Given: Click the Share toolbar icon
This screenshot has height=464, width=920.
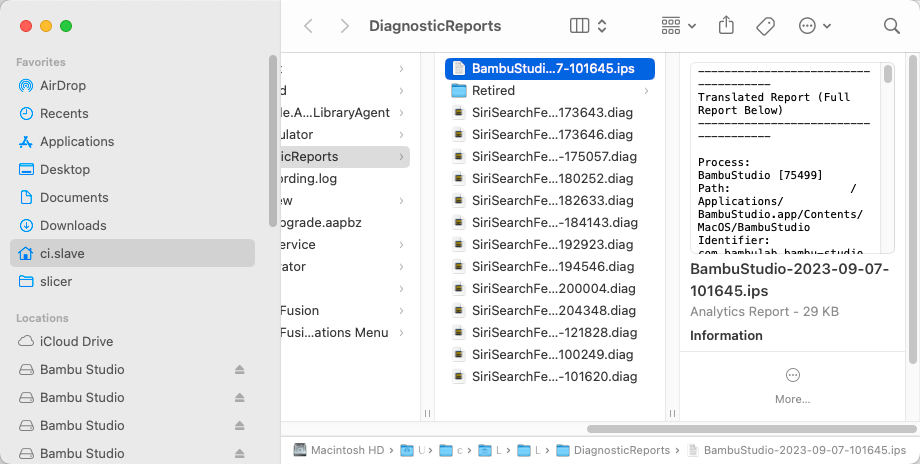Looking at the screenshot, I should pyautogui.click(x=726, y=26).
